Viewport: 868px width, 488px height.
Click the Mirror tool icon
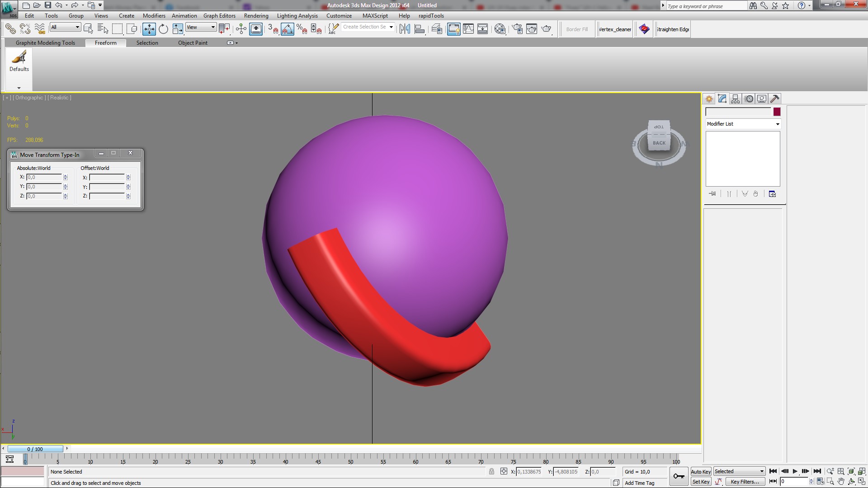coord(405,29)
